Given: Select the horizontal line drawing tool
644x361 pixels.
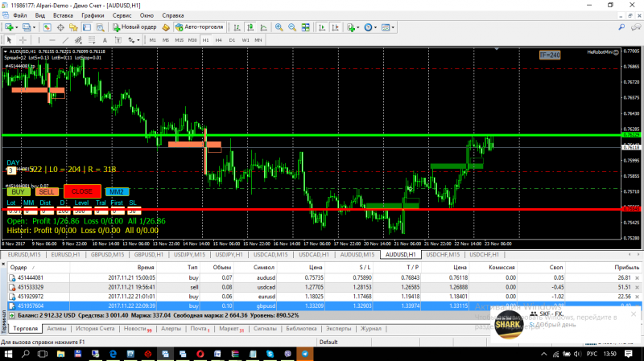Looking at the screenshot, I should click(x=52, y=39).
